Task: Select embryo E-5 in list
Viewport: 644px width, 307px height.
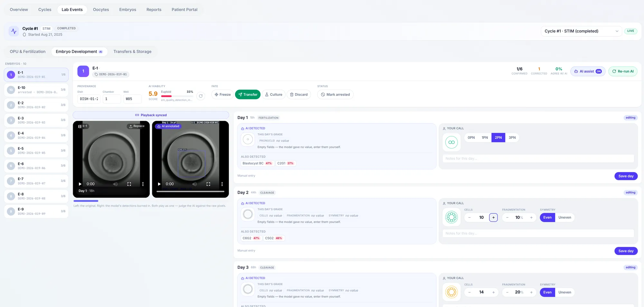Action: (x=36, y=150)
